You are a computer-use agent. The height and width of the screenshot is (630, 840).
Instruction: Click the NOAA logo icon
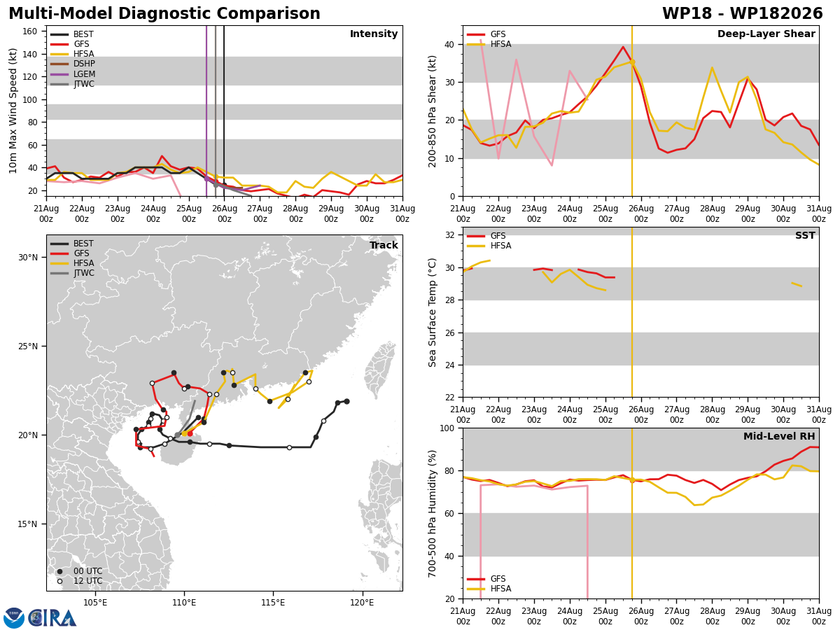pos(14,617)
